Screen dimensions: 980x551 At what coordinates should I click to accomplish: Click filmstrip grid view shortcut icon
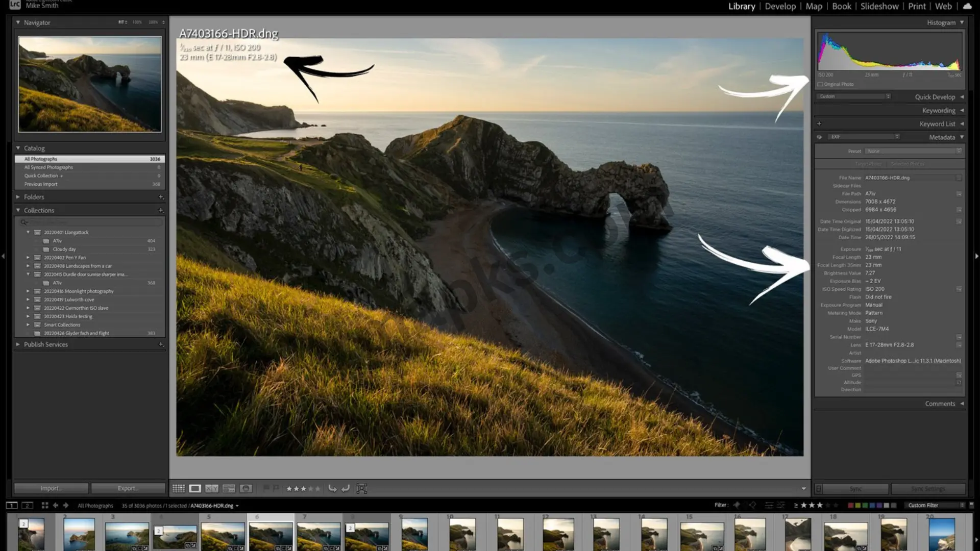(45, 506)
